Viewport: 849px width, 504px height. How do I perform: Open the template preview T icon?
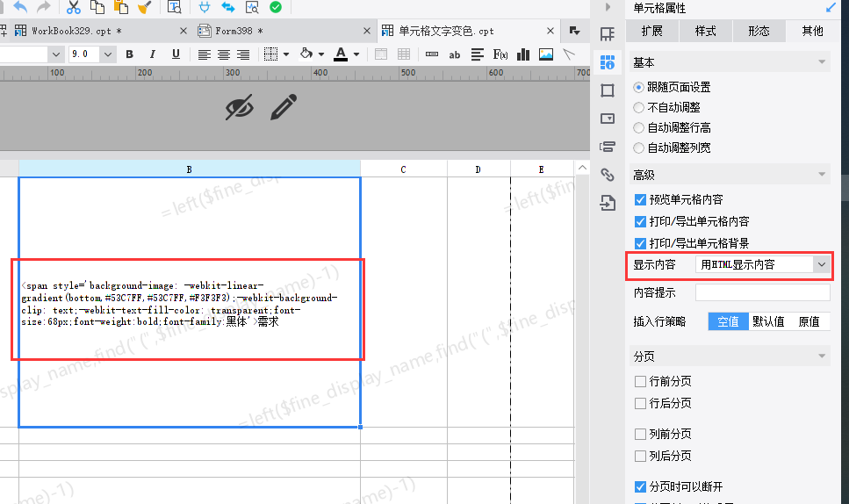[175, 7]
